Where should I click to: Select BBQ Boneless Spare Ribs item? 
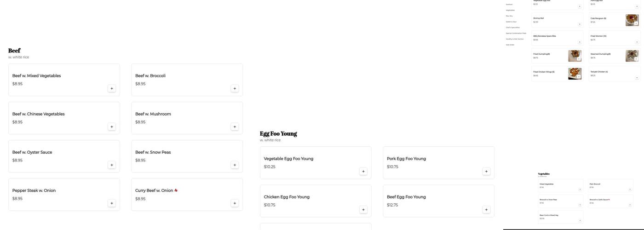[x=545, y=36]
